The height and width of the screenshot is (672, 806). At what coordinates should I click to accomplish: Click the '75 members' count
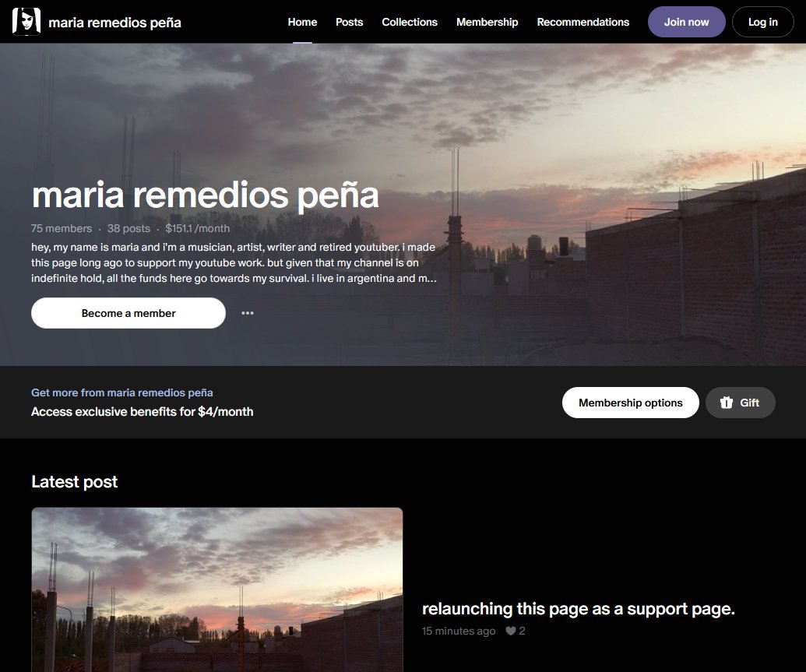pyautogui.click(x=62, y=228)
